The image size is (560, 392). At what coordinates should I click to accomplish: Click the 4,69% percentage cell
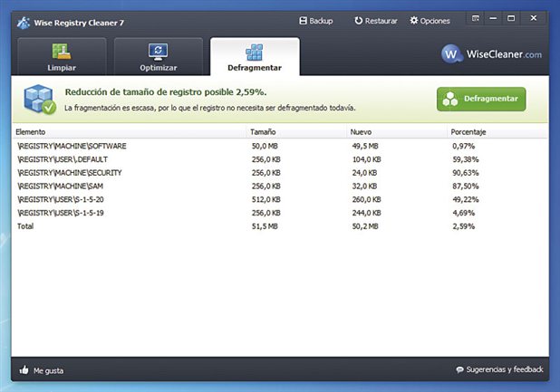pos(464,213)
